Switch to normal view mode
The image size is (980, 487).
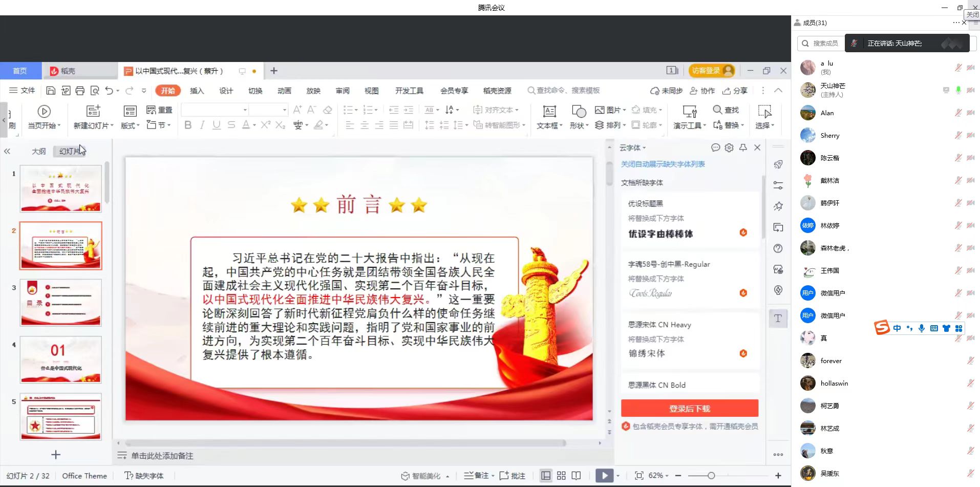pos(546,476)
